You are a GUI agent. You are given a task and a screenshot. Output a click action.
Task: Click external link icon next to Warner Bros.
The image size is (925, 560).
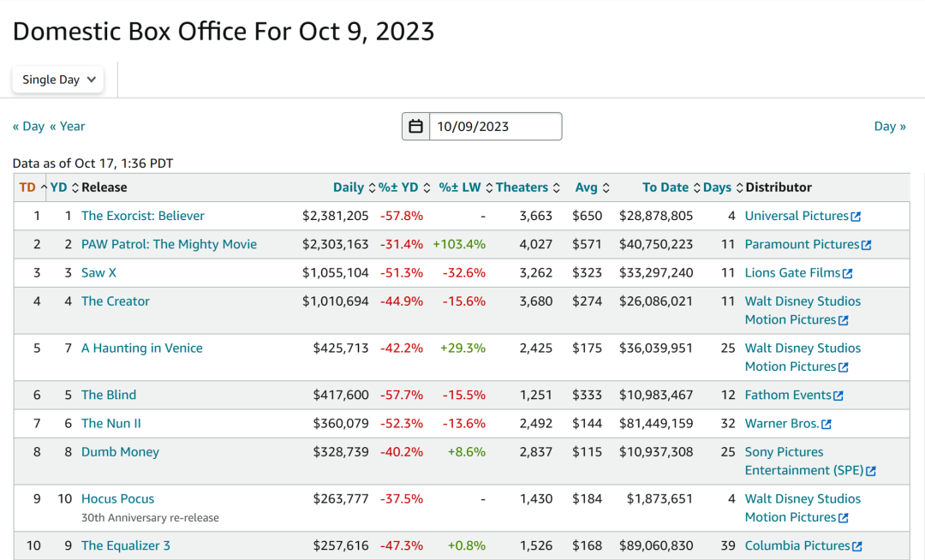pyautogui.click(x=827, y=425)
